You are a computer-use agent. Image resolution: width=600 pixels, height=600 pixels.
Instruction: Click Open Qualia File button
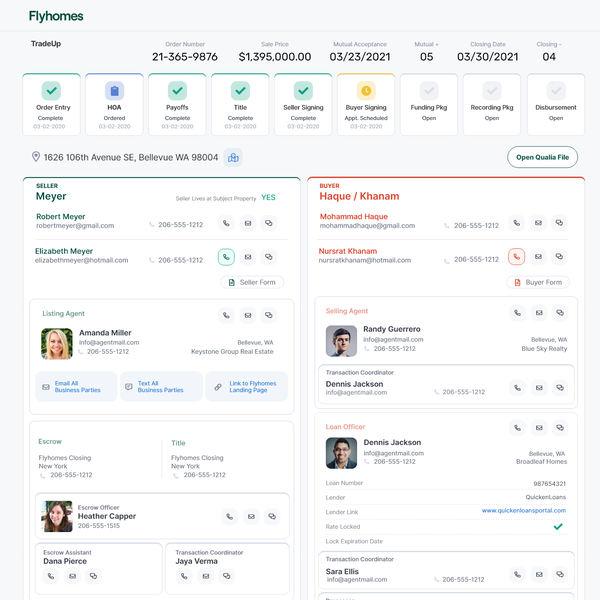[x=543, y=157]
